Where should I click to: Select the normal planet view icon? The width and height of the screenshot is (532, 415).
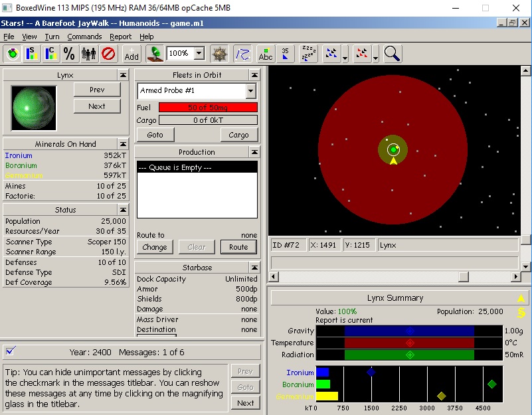(13, 54)
